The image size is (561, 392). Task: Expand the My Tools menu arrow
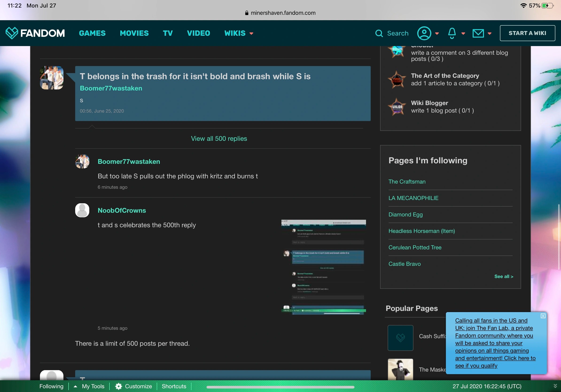[75, 386]
